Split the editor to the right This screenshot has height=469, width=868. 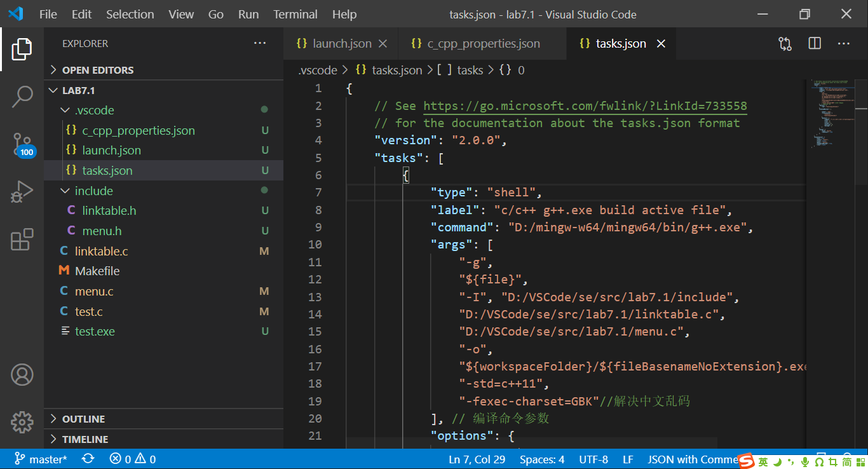point(815,43)
